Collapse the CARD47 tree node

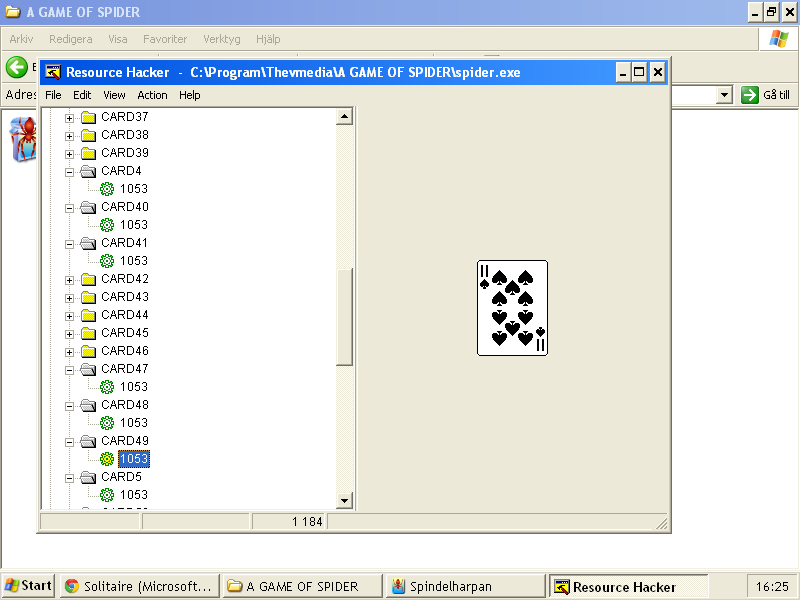[69, 370]
